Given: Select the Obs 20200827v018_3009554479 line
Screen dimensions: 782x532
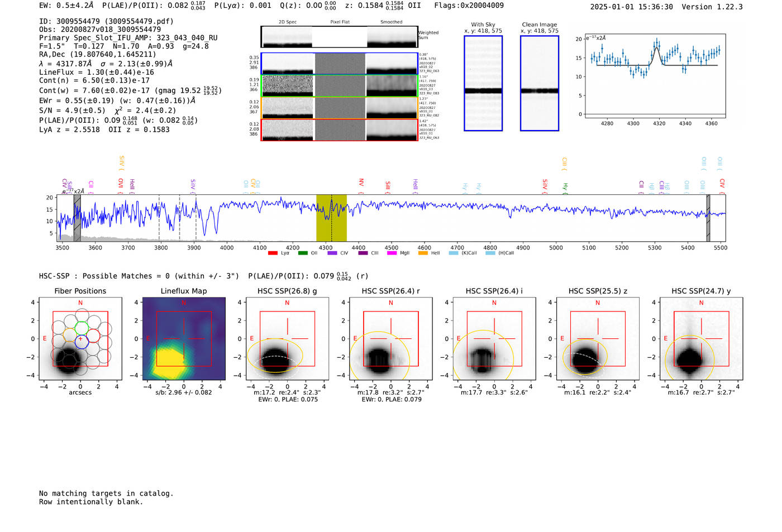Looking at the screenshot, I should (x=100, y=30).
